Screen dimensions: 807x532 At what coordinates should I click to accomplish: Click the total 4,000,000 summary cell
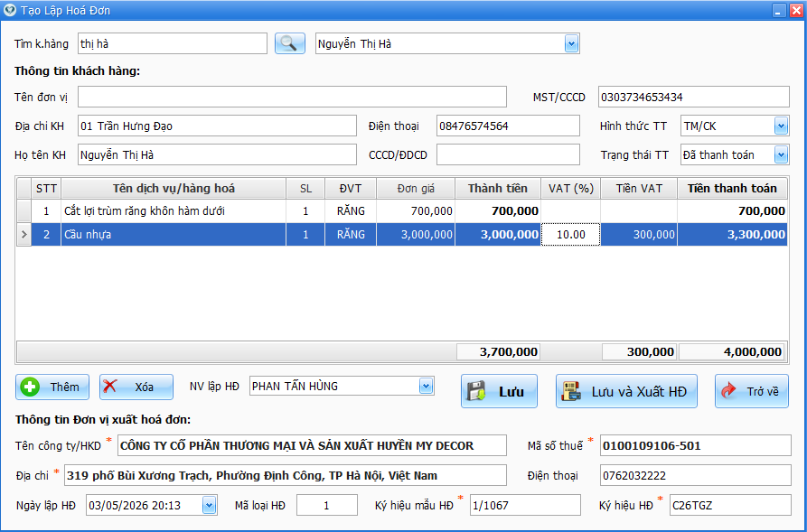(732, 352)
